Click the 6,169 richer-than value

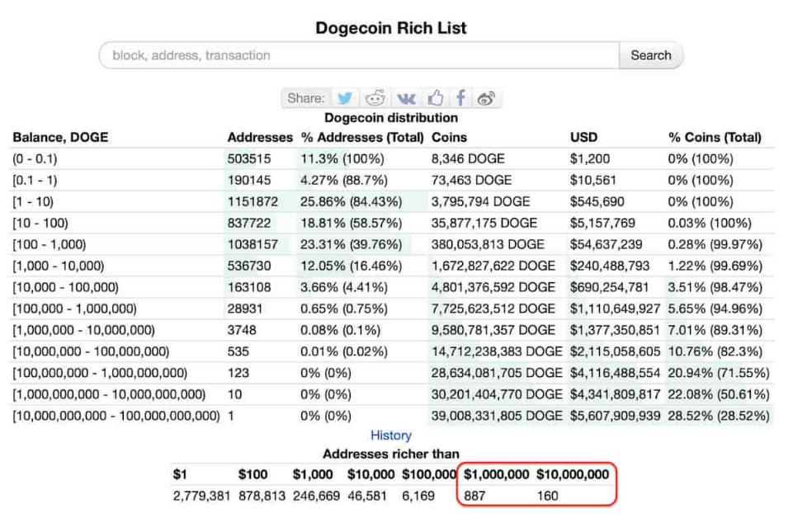point(418,496)
